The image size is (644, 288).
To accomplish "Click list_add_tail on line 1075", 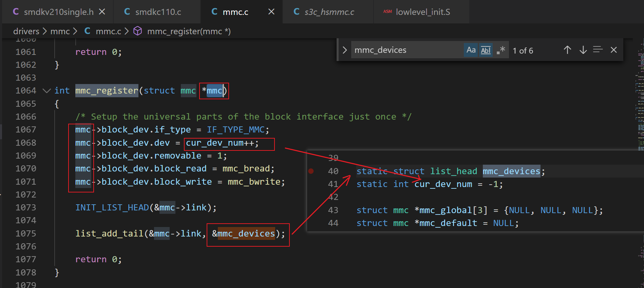I will point(109,234).
